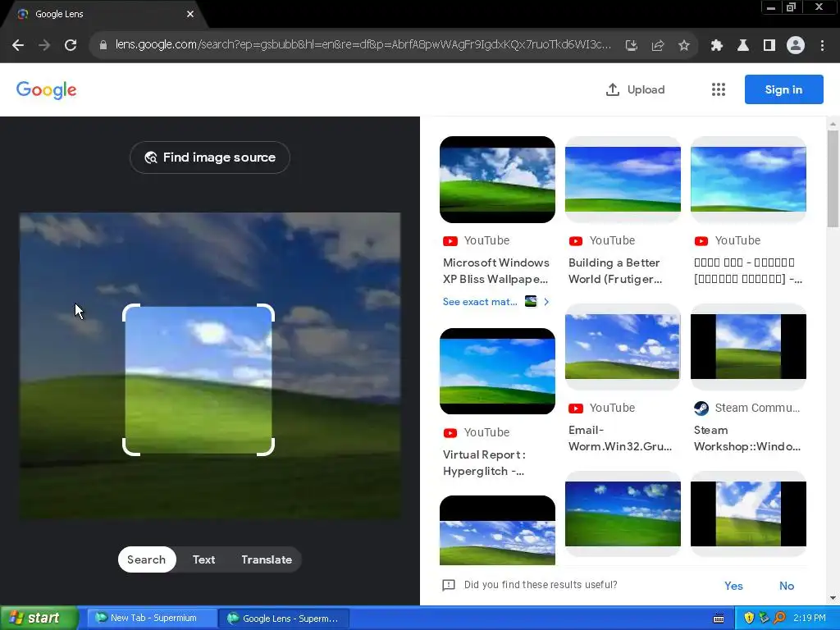The width and height of the screenshot is (840, 630).
Task: Click the results panel vertical scrollbar
Action: [x=833, y=179]
